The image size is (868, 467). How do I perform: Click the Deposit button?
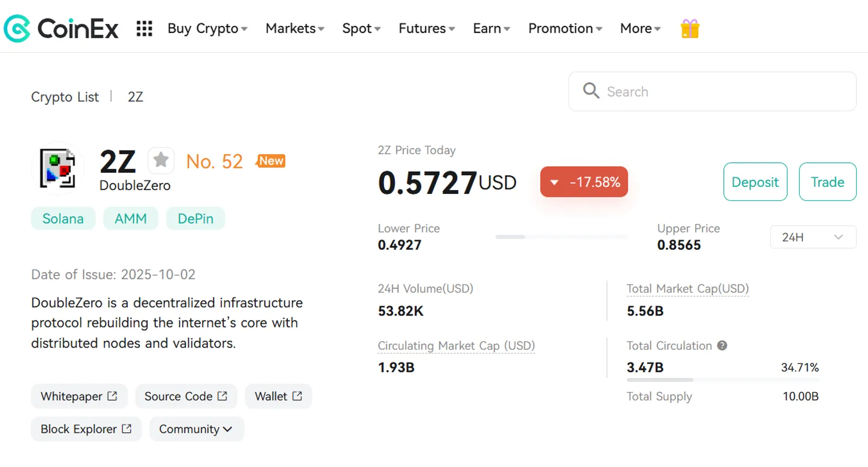[755, 182]
